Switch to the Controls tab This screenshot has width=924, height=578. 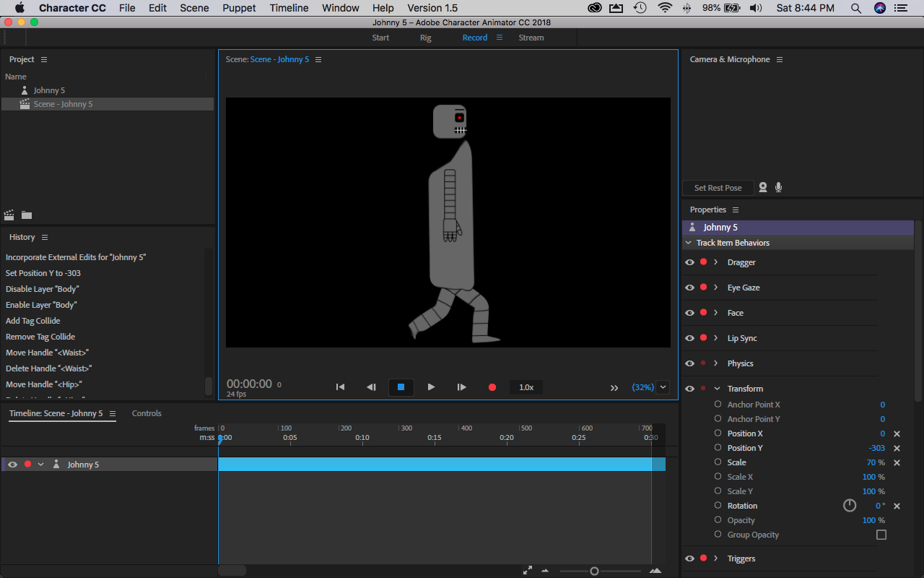point(147,413)
